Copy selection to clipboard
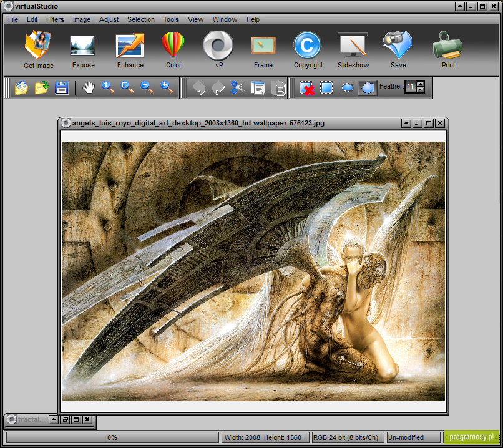Image resolution: width=503 pixels, height=448 pixels. 258,88
